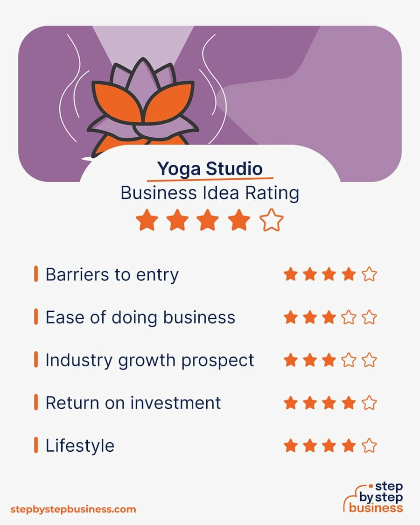Click the orange bar beside Lifestyle
420x525 pixels.
pyautogui.click(x=36, y=445)
